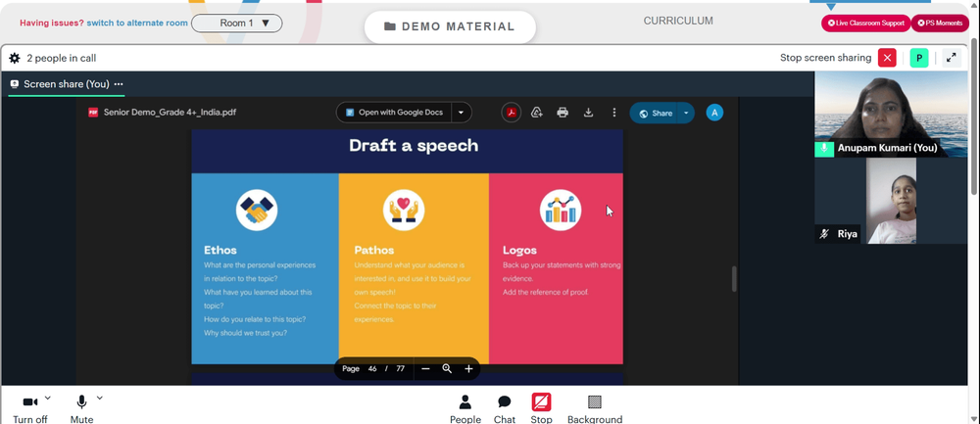Click the page number 46 field
This screenshot has width=980, height=424.
[x=372, y=368]
